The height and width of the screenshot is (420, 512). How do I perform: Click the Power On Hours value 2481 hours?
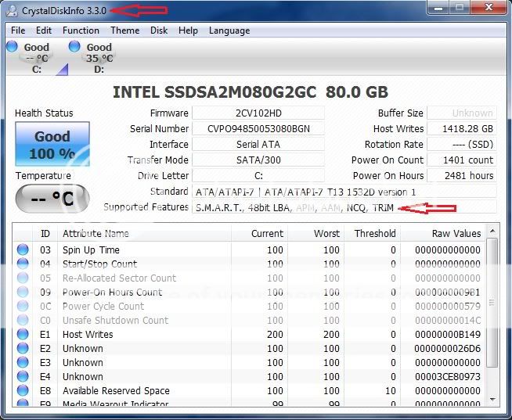[x=462, y=175]
